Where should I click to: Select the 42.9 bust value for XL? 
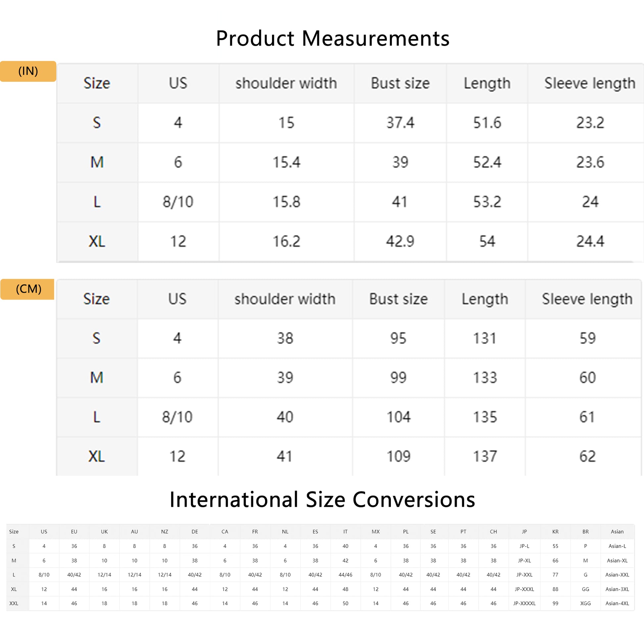coord(400,241)
